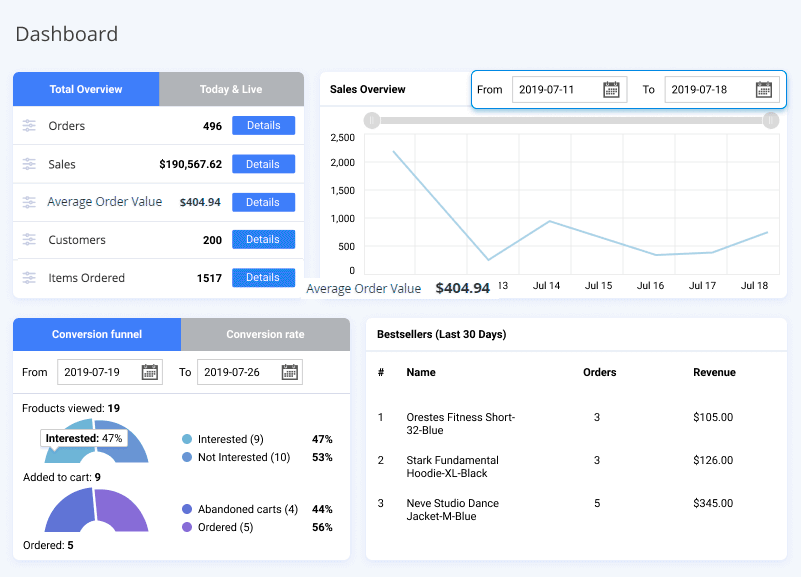Click the drag handle icon beside Sales
Image resolution: width=801 pixels, height=577 pixels.
point(29,164)
